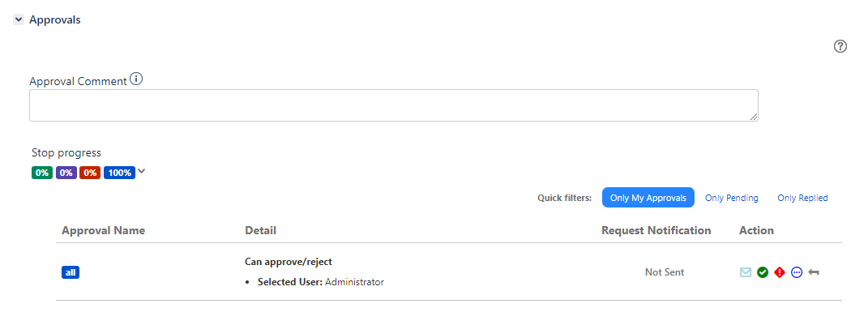The image size is (868, 325).
Task: Click the Approvals section heading
Action: point(55,20)
